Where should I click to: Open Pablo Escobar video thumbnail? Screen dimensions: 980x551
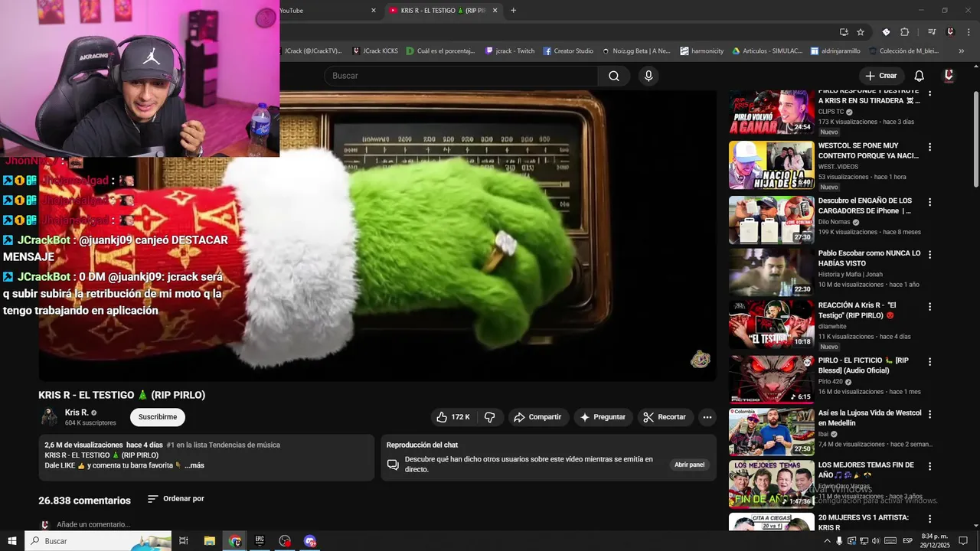[772, 272]
